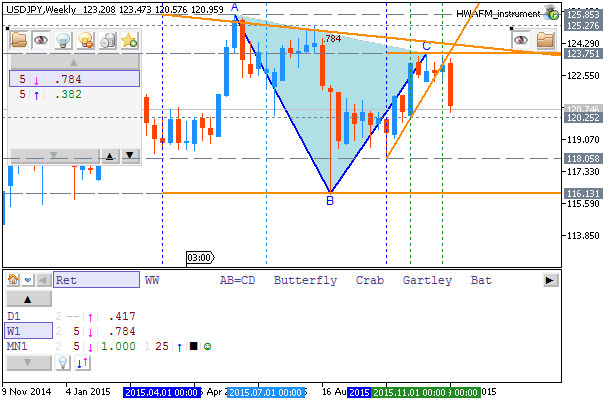Click the gray down-triangle scroll bar in left panel
The width and height of the screenshot is (614, 403).
pos(54,156)
